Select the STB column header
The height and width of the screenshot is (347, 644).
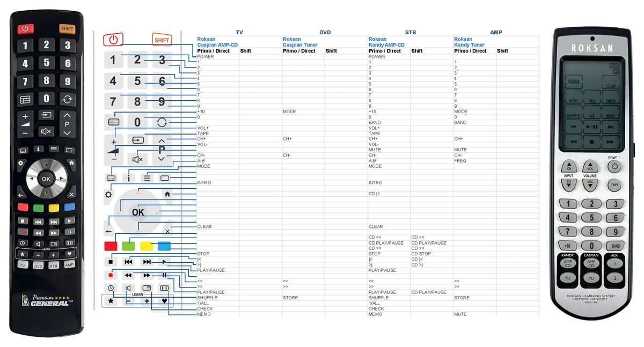[411, 32]
